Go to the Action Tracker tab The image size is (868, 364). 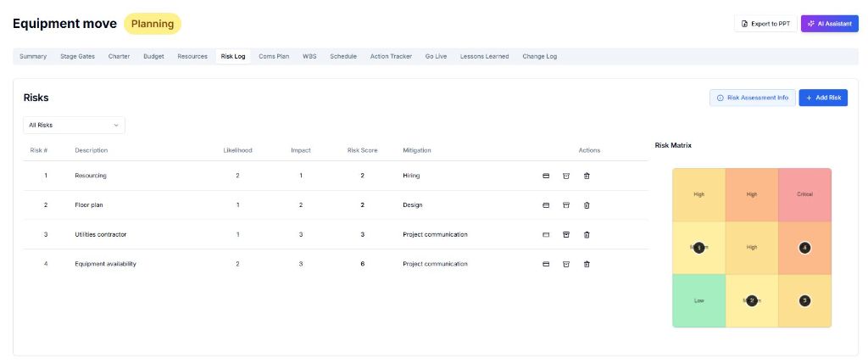(x=391, y=57)
